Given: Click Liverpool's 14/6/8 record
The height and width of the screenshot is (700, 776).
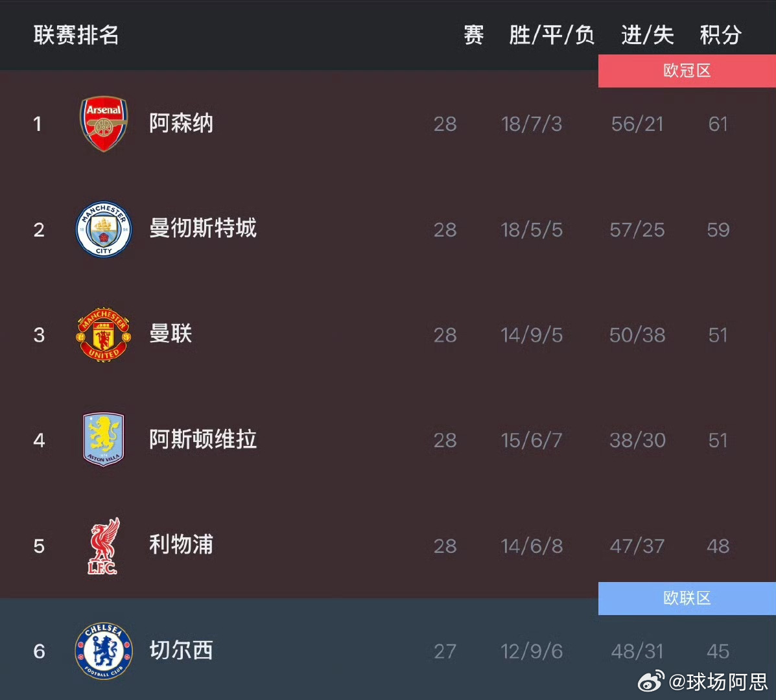Looking at the screenshot, I should (532, 546).
